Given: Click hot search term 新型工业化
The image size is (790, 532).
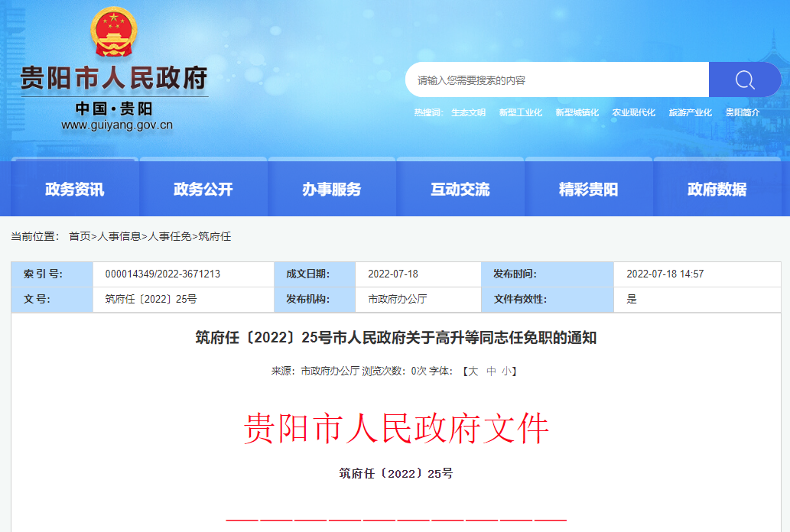Looking at the screenshot, I should pyautogui.click(x=520, y=112).
